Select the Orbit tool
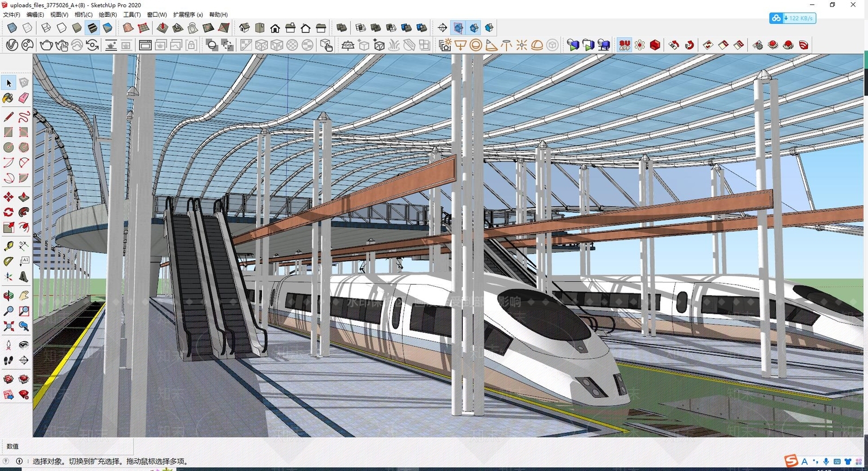 [x=8, y=295]
